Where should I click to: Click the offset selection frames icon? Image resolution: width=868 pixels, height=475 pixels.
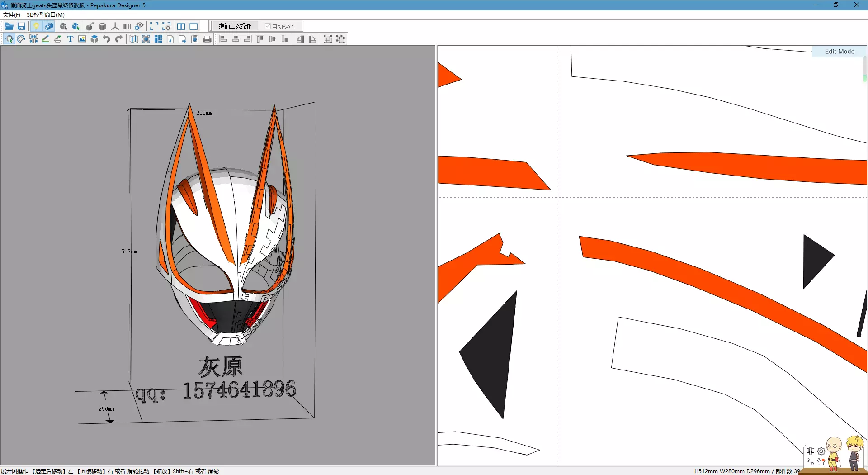(x=340, y=39)
